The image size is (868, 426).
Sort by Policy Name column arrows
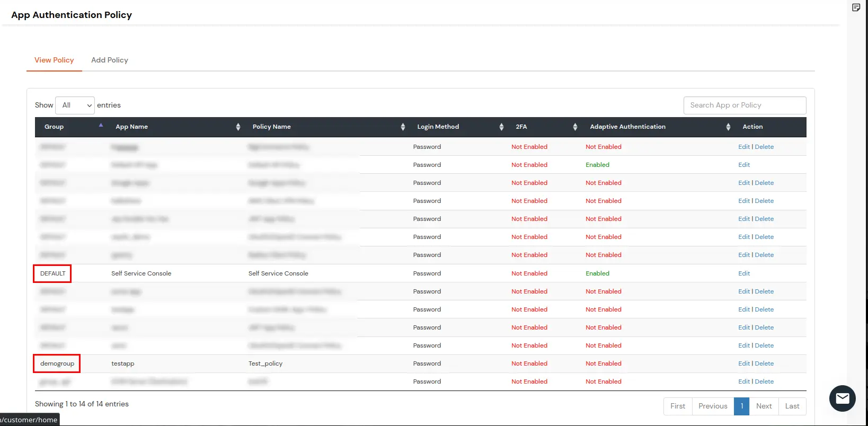coord(403,127)
